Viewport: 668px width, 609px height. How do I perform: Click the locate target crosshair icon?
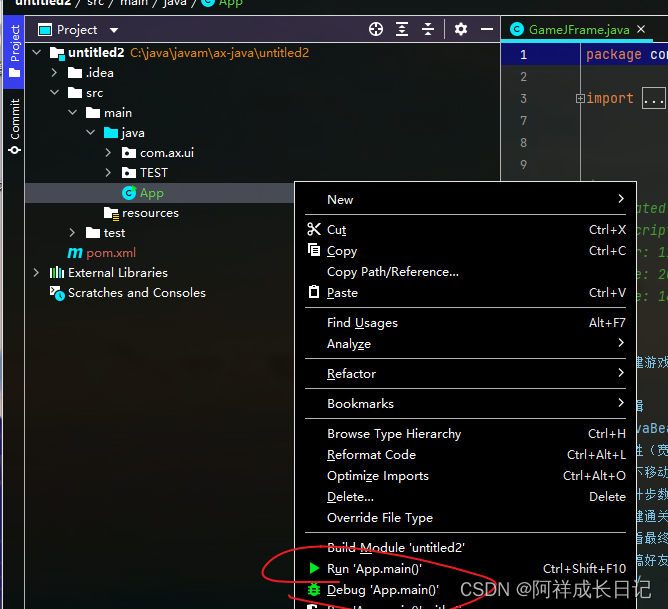pos(376,29)
